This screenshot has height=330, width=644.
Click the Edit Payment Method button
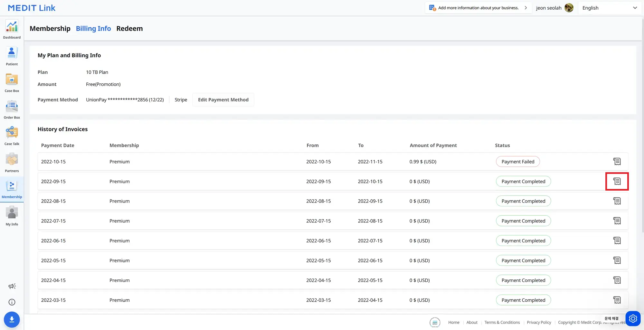pyautogui.click(x=223, y=100)
